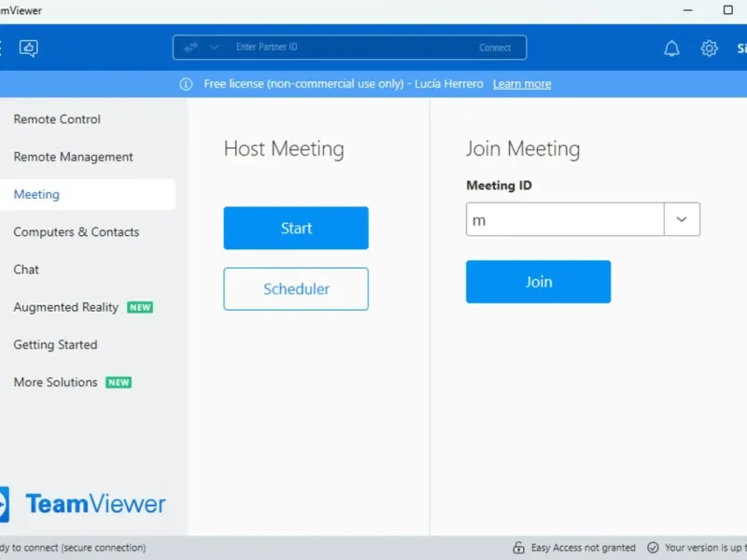
Task: Expand the Meeting ID dropdown arrow
Action: click(x=682, y=219)
